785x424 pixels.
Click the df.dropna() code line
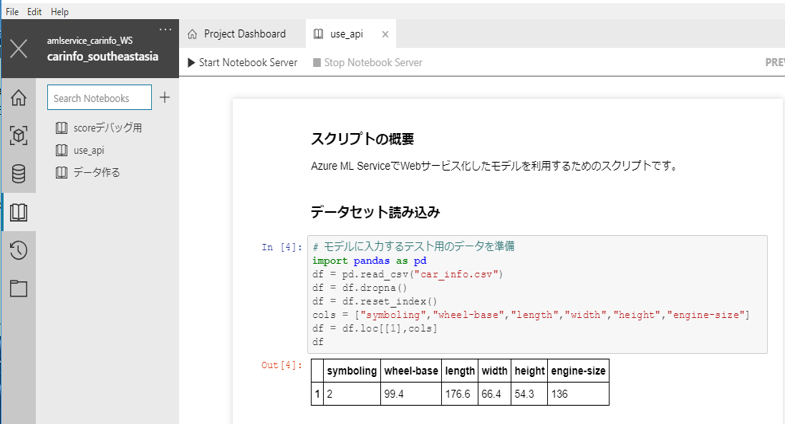[x=360, y=288]
